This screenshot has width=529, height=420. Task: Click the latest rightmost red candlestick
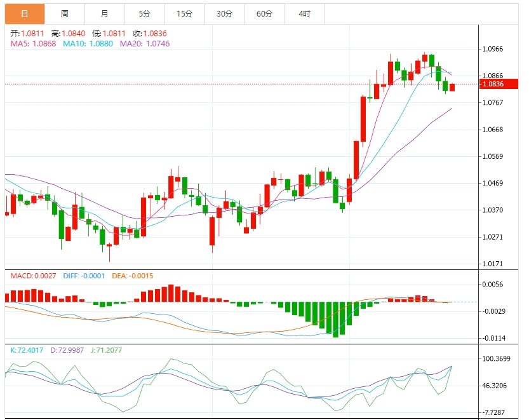tap(453, 88)
